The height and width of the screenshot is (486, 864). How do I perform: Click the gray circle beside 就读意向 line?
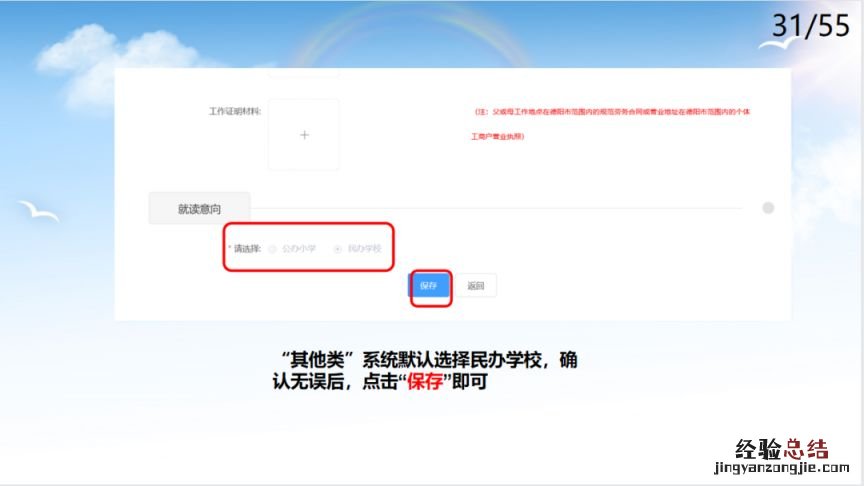pos(768,208)
